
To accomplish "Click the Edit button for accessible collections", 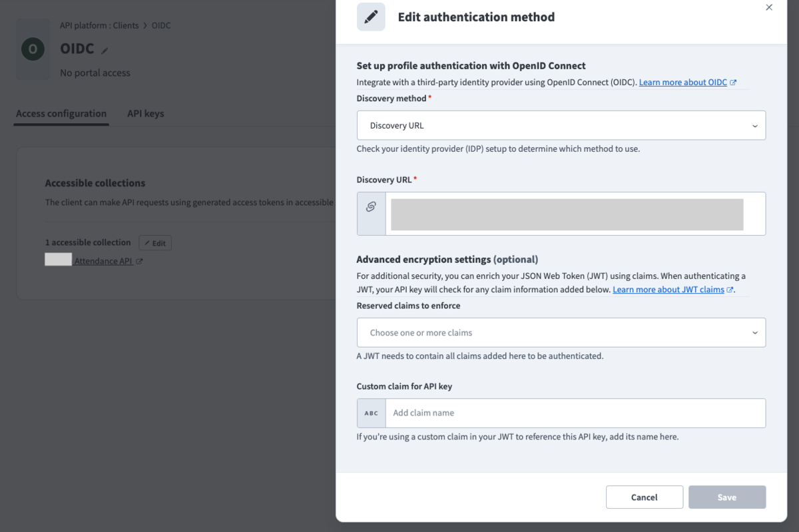I will (155, 243).
